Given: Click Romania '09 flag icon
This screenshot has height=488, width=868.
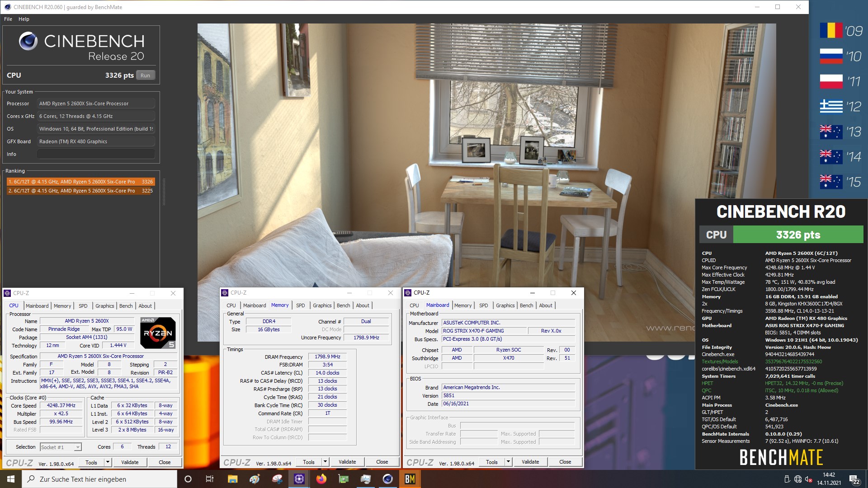Looking at the screenshot, I should point(831,31).
